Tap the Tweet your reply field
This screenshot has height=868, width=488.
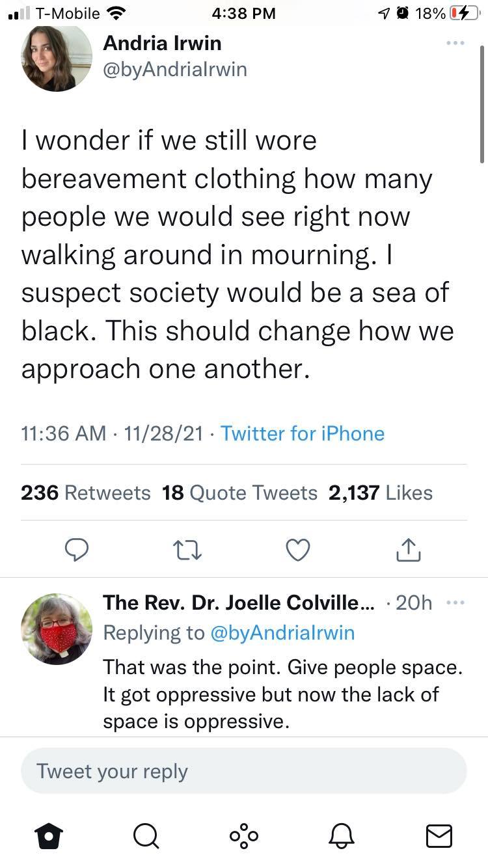click(244, 771)
